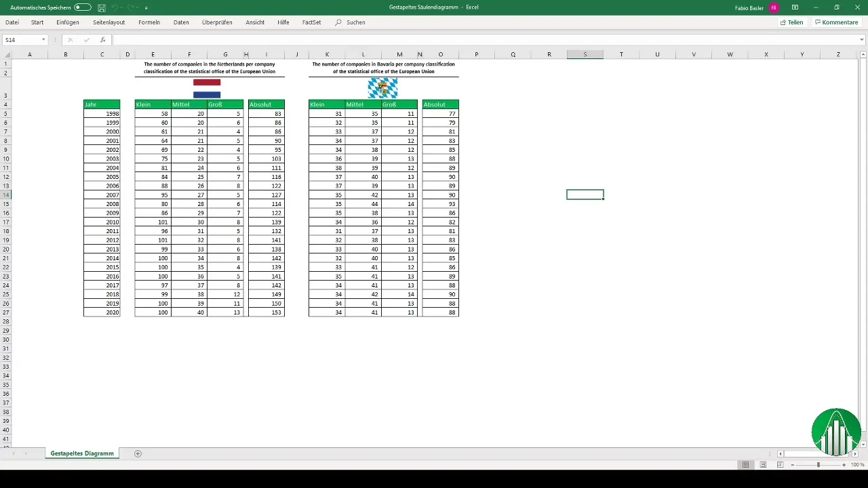Viewport: 868px width, 488px height.
Task: Click the Save disk icon
Action: pyautogui.click(x=102, y=7)
